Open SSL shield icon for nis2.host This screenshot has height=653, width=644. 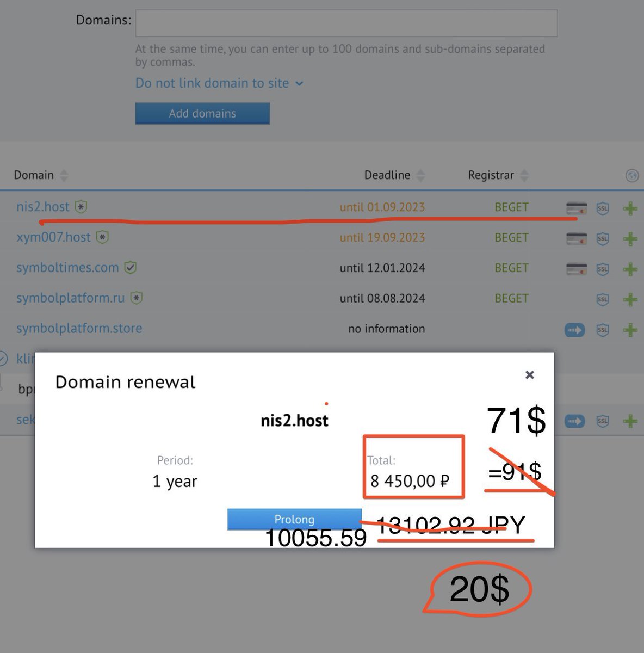[x=603, y=208]
